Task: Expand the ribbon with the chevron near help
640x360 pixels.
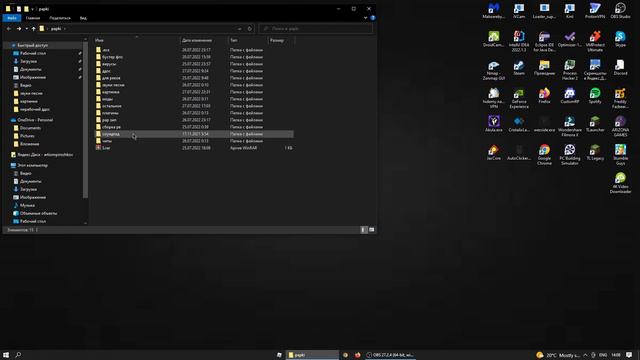Action: [x=365, y=18]
